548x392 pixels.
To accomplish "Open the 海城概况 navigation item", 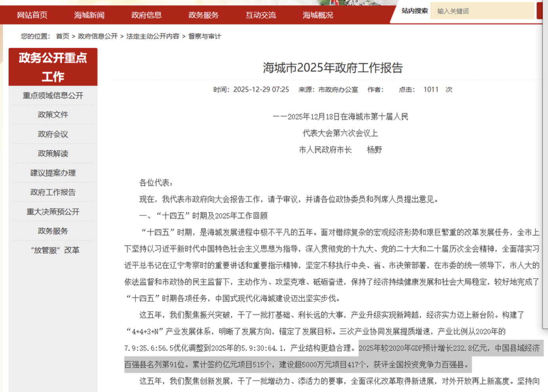I will tap(318, 15).
